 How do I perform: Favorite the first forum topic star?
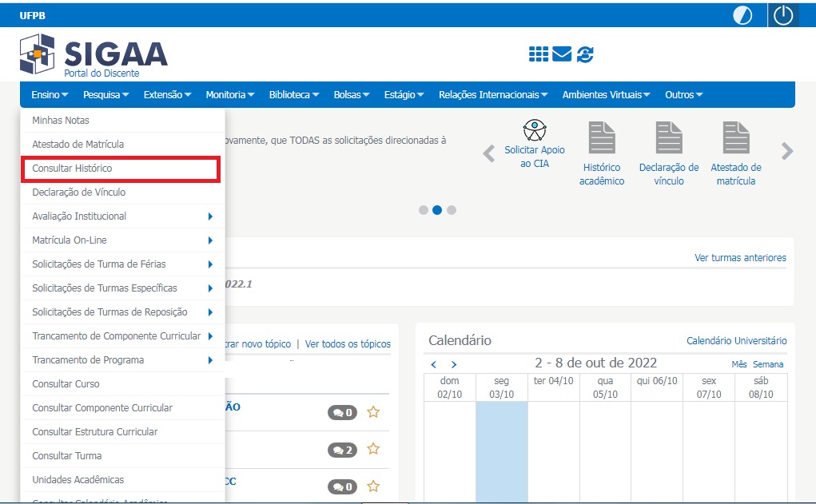pyautogui.click(x=372, y=412)
